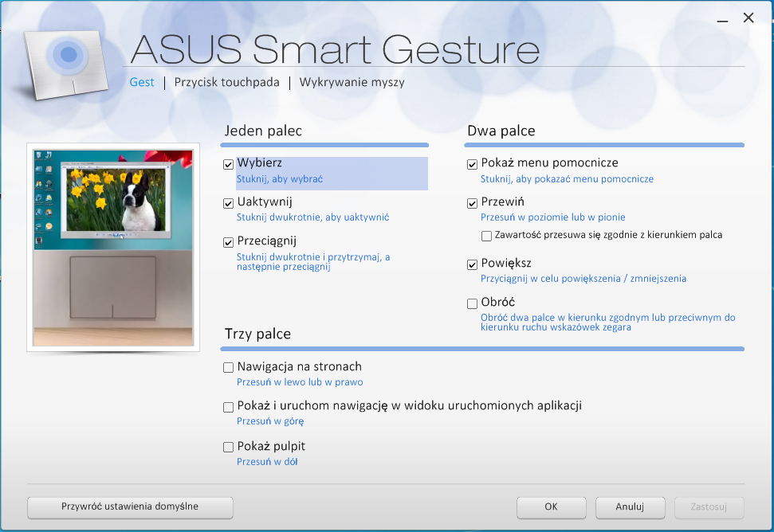Click 'Przesuń w poziomie lub w pionie'

(553, 217)
